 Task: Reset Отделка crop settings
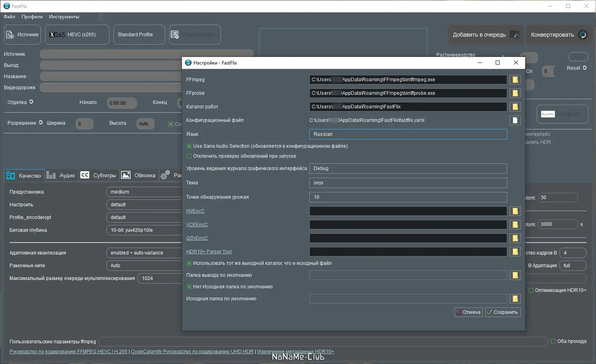31,102
